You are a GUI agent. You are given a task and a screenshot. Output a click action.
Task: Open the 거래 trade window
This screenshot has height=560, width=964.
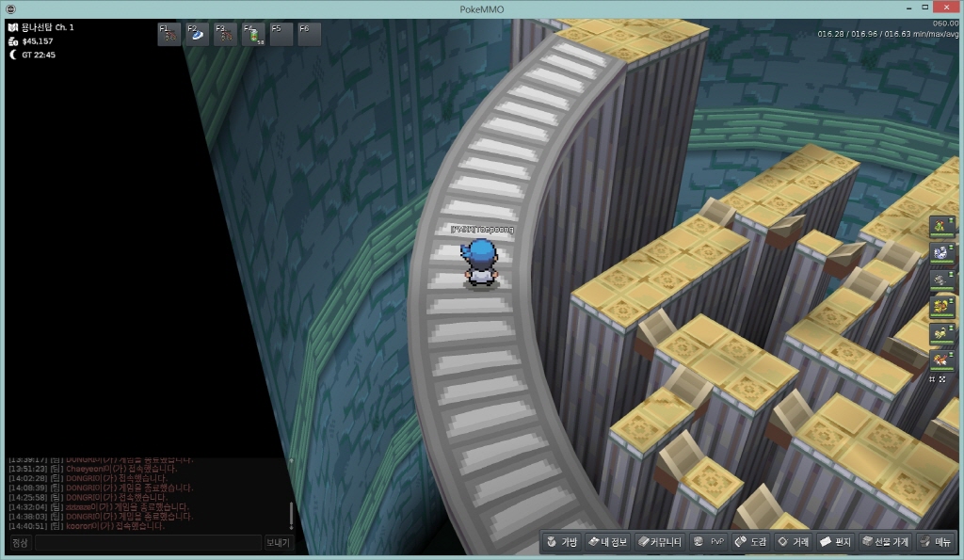pos(793,542)
